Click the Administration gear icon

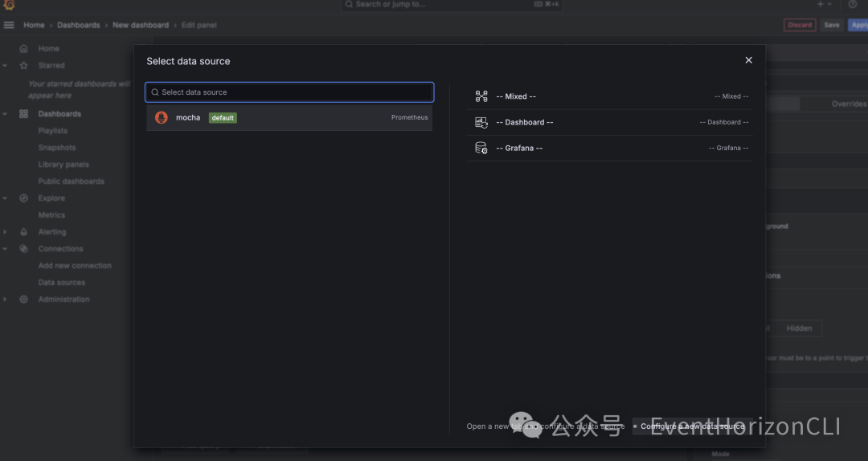24,300
